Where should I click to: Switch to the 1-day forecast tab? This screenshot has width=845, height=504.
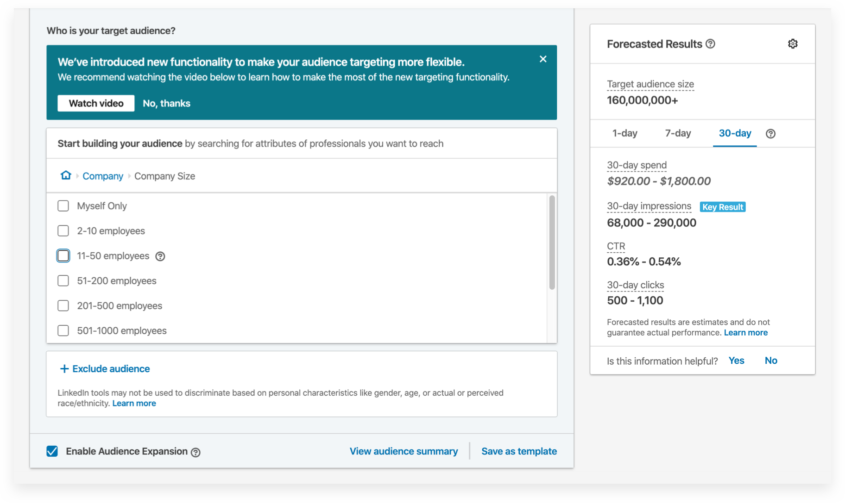click(x=624, y=133)
